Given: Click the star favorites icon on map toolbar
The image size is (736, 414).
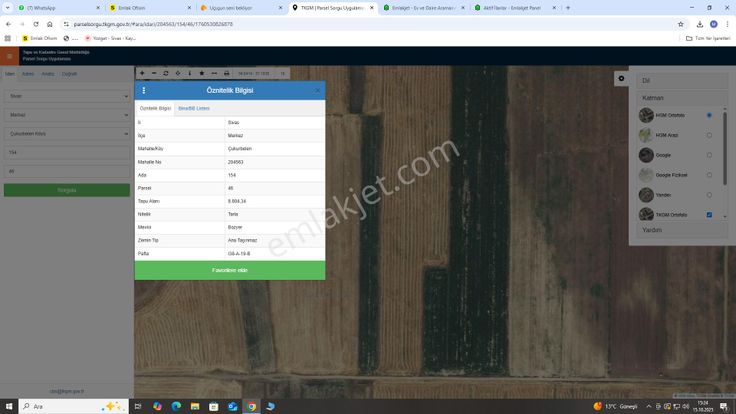Looking at the screenshot, I should (201, 73).
